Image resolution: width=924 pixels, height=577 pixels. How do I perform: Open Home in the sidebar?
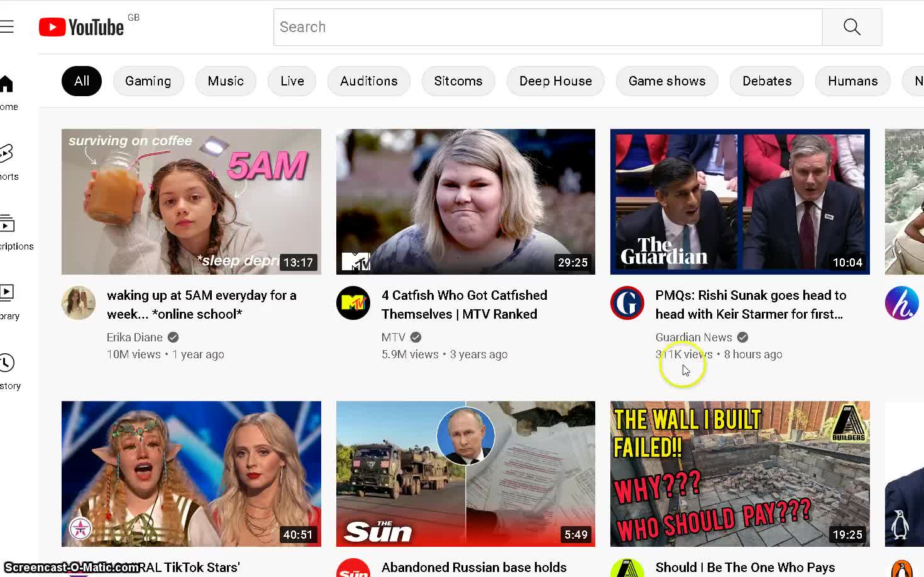pyautogui.click(x=8, y=93)
